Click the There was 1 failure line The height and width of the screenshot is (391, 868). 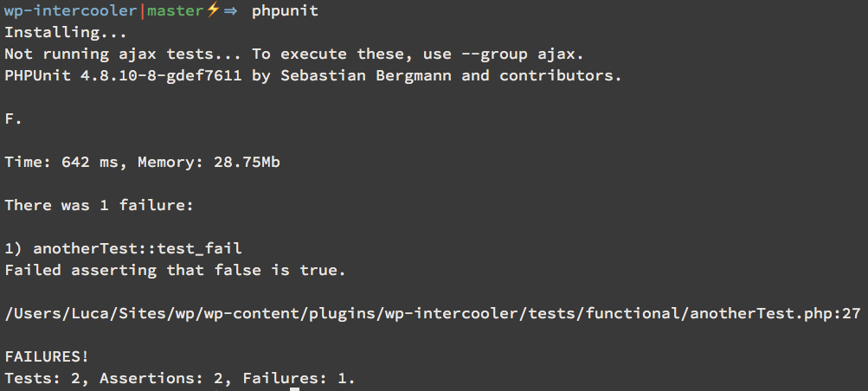pyautogui.click(x=100, y=205)
